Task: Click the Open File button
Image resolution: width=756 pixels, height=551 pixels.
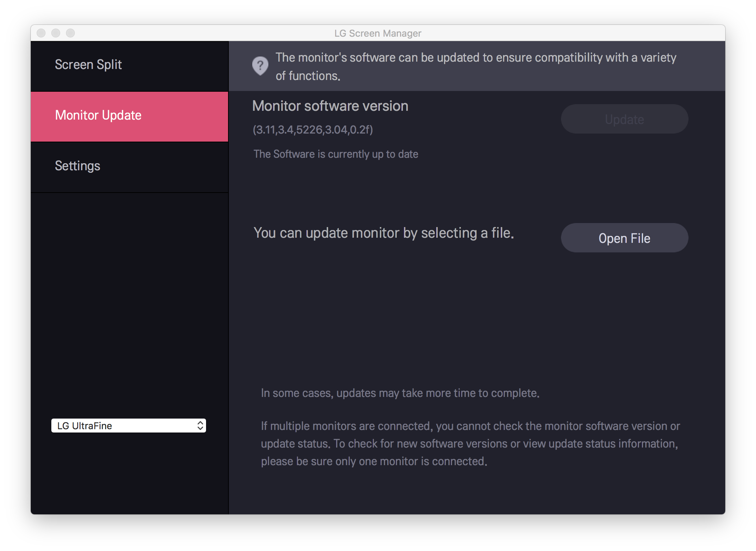Action: [624, 238]
